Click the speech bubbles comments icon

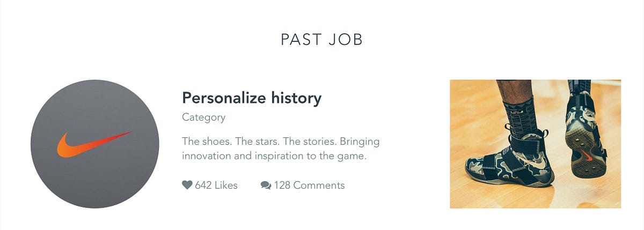pyautogui.click(x=266, y=186)
